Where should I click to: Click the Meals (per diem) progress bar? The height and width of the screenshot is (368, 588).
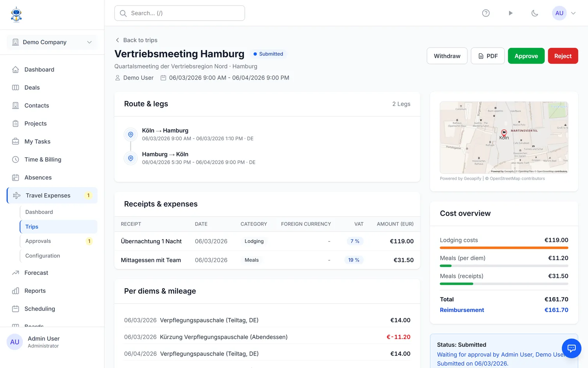click(504, 266)
